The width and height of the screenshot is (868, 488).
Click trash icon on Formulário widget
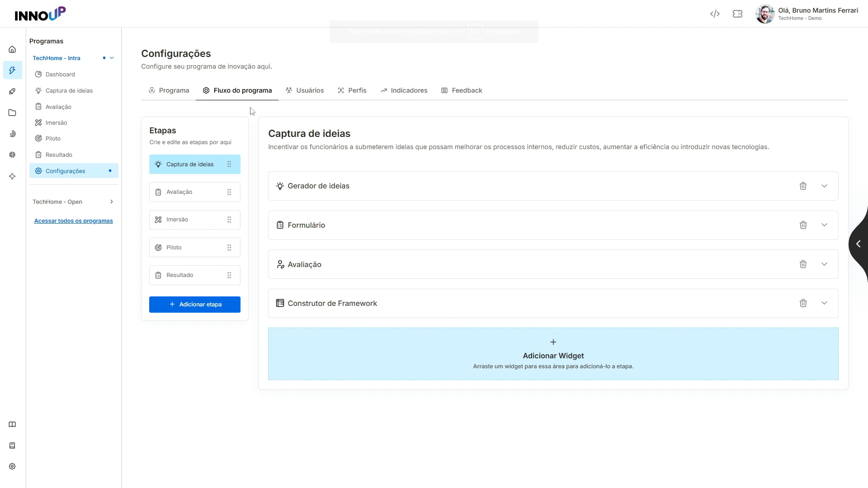(x=803, y=225)
